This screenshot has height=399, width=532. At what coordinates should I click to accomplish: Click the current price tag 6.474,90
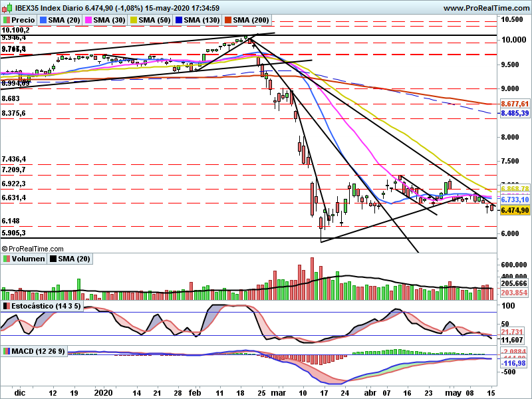(515, 210)
